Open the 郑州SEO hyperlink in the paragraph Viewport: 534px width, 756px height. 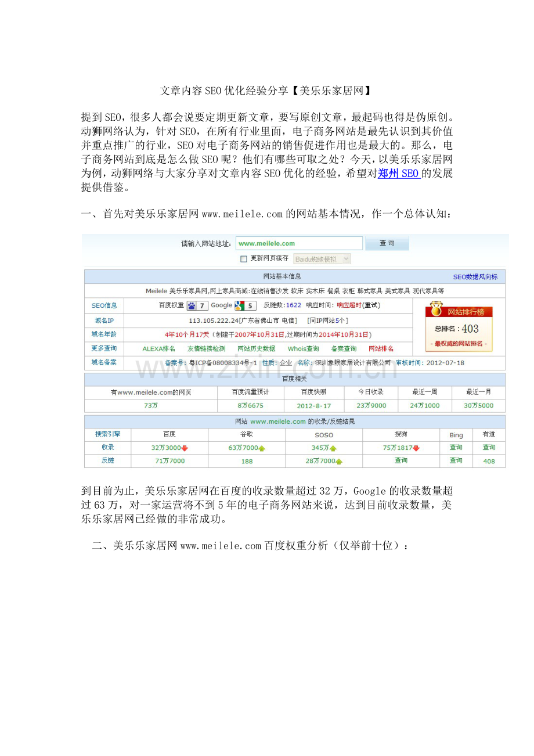tap(399, 173)
